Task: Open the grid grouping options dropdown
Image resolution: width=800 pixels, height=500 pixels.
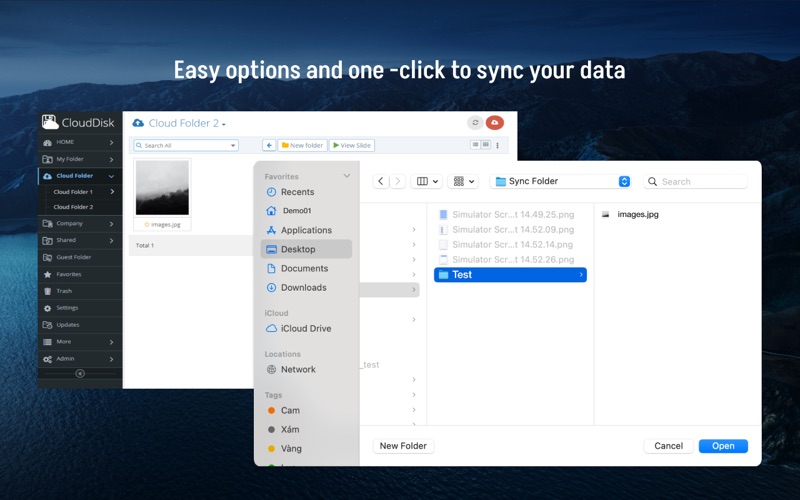Action: 463,181
